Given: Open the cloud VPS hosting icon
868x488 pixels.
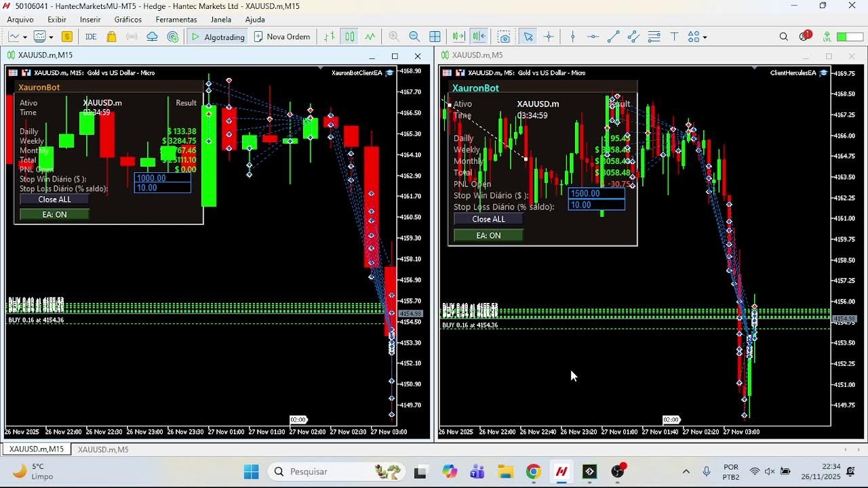Looking at the screenshot, I should [153, 37].
